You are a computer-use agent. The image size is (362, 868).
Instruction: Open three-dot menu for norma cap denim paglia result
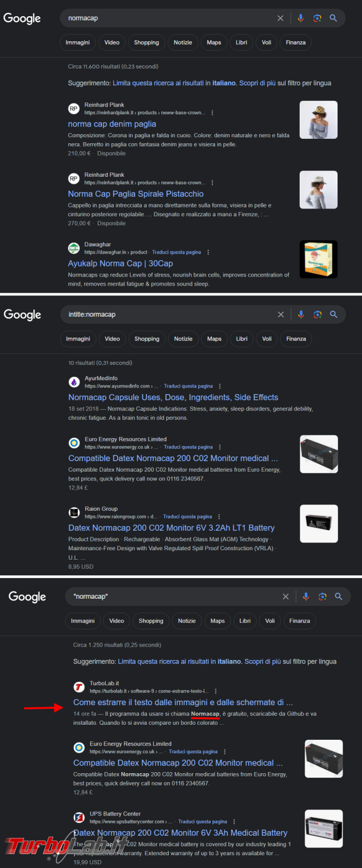(212, 113)
